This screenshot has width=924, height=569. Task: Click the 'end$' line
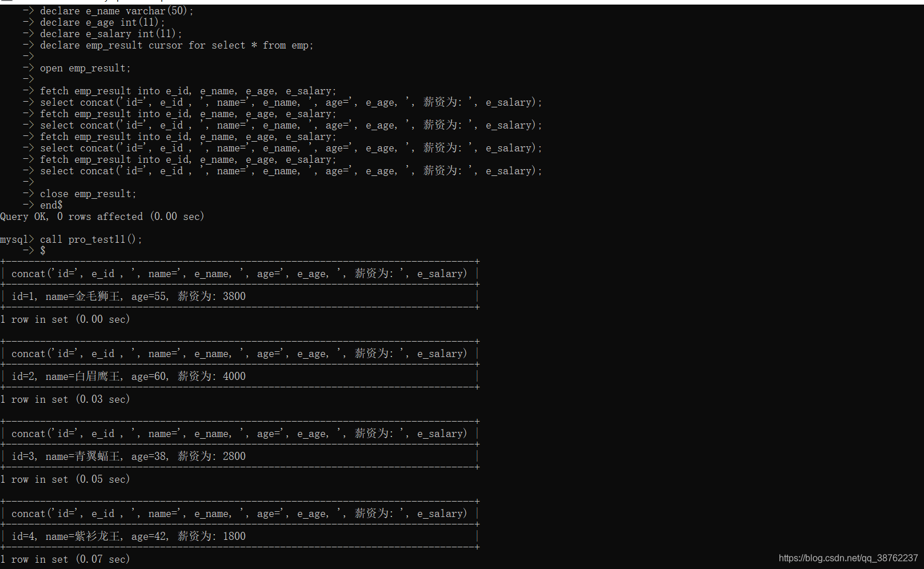[x=51, y=205]
